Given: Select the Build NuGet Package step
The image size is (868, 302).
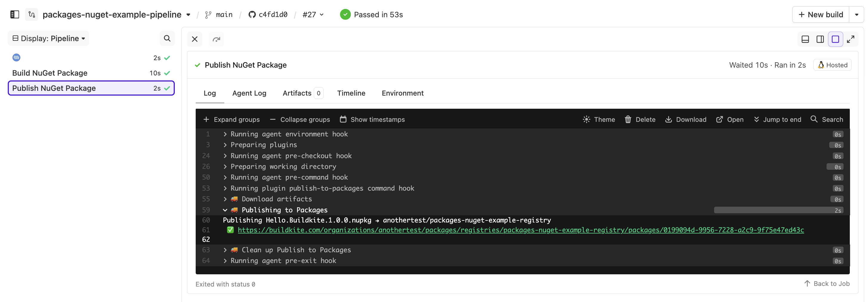Looking at the screenshot, I should [x=91, y=73].
